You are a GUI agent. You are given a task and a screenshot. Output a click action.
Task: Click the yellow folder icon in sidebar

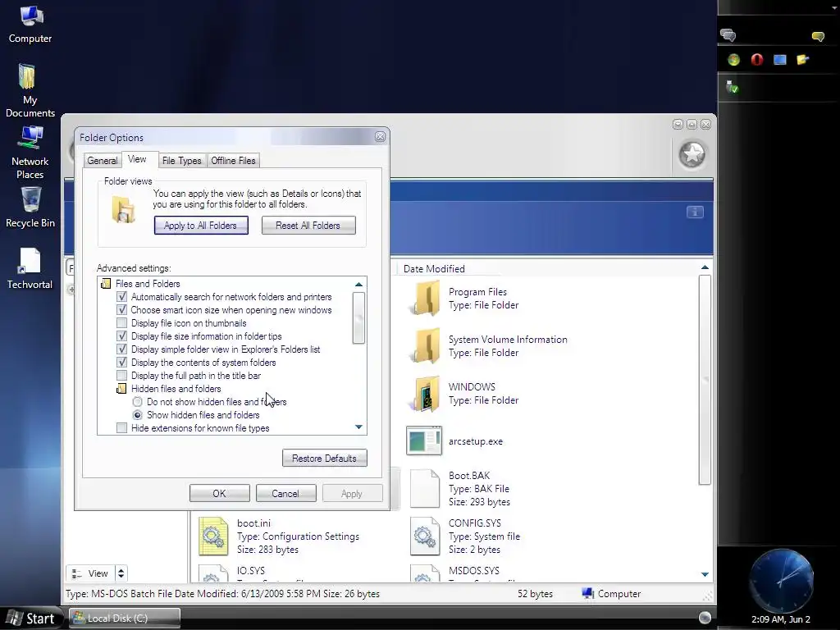coord(802,59)
